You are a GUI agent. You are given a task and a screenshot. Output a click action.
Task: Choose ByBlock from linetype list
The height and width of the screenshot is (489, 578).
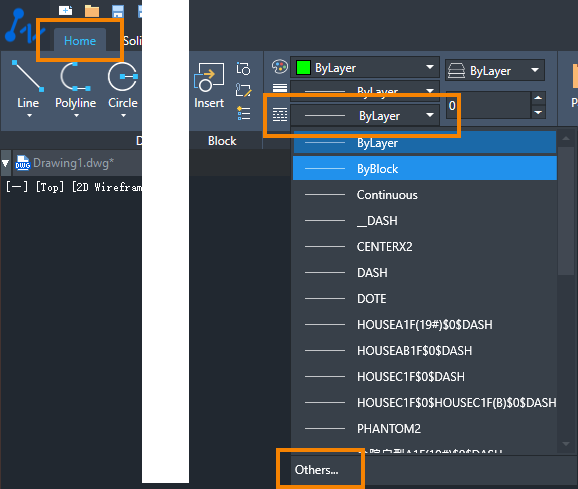(x=425, y=168)
